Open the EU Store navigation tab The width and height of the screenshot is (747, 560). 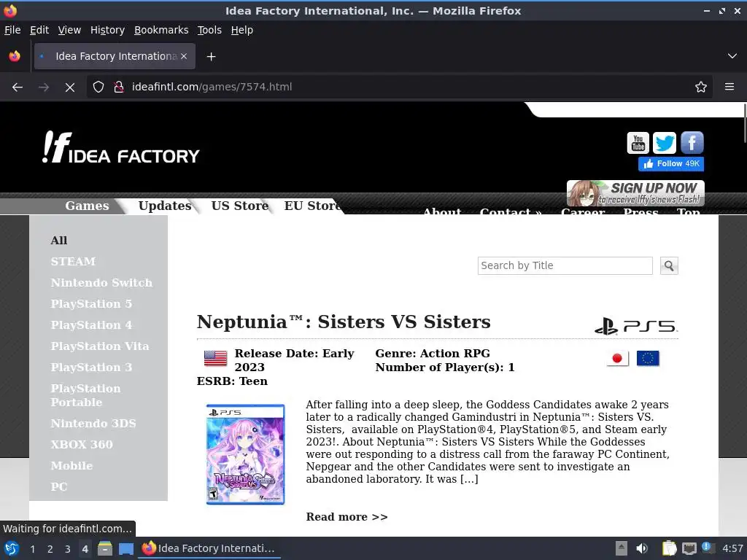tap(312, 206)
